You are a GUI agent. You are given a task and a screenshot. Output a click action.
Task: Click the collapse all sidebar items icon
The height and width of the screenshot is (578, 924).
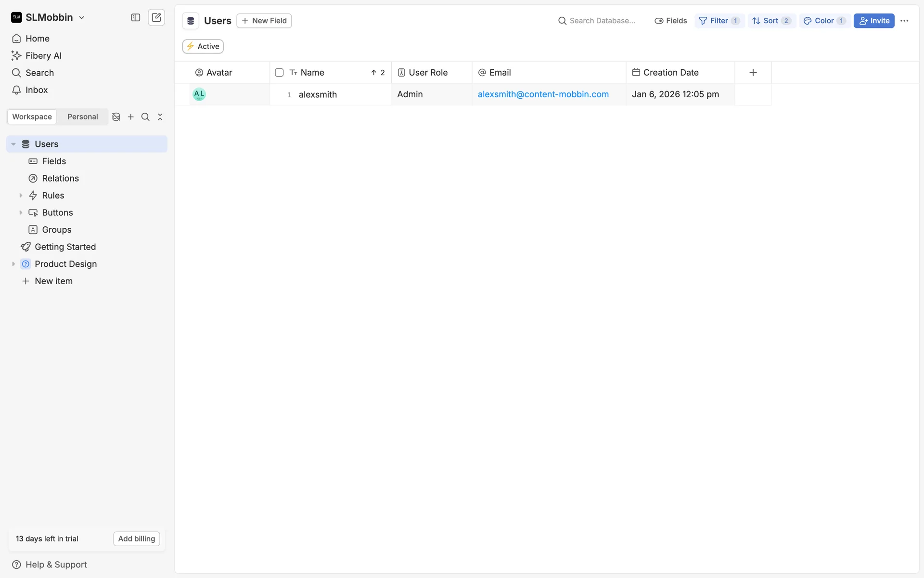[160, 117]
